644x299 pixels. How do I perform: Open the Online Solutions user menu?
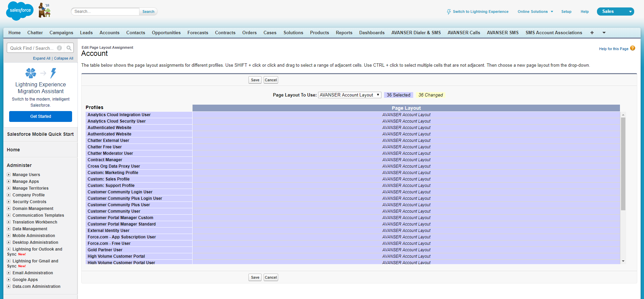click(x=535, y=12)
